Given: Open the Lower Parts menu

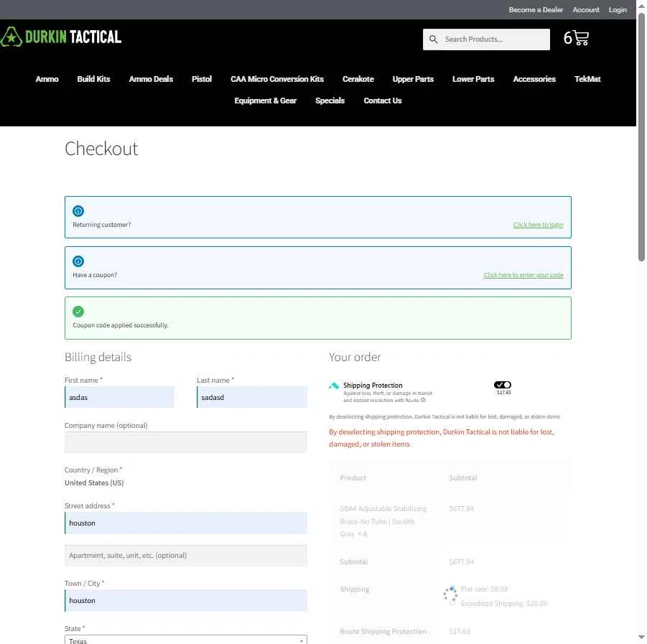Looking at the screenshot, I should click(x=473, y=79).
